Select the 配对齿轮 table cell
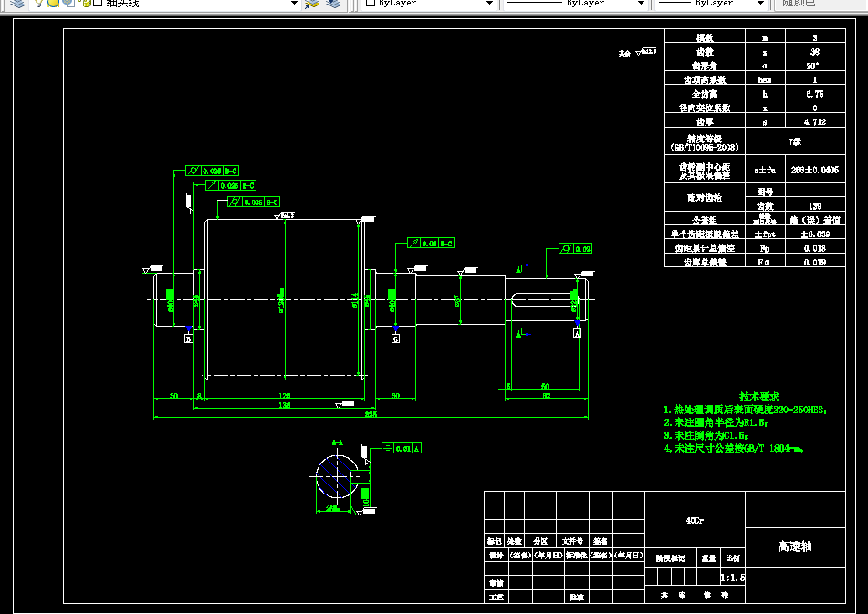868x614 pixels. [x=705, y=197]
